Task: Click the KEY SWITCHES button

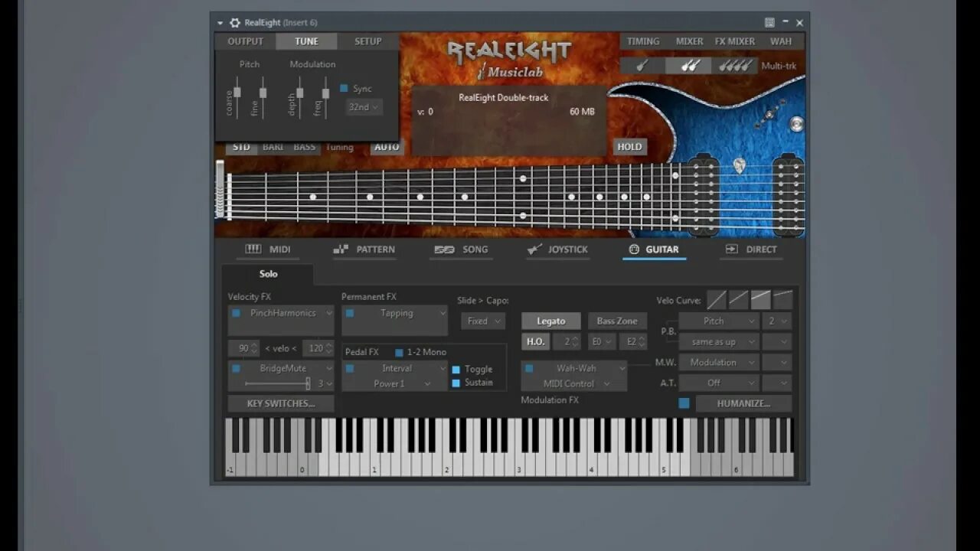Action: [x=281, y=403]
